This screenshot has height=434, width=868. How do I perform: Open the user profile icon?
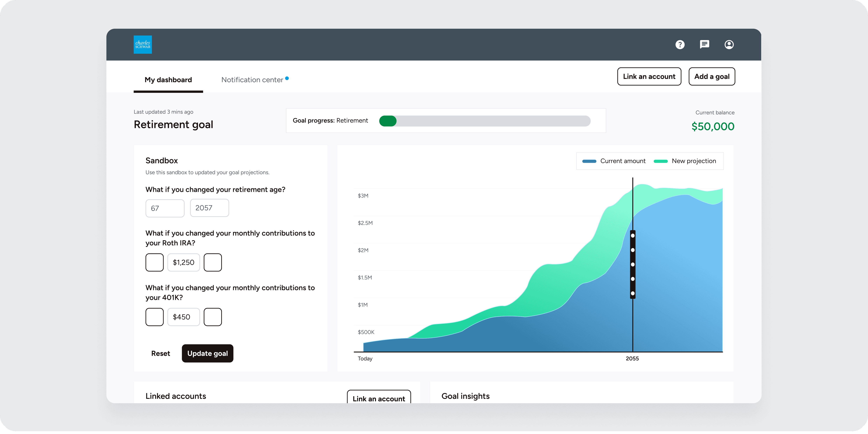pyautogui.click(x=729, y=44)
